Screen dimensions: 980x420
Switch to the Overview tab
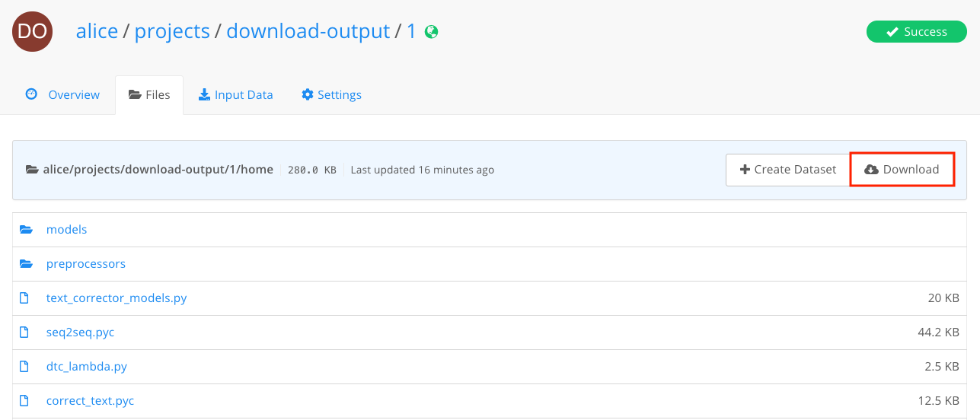tap(62, 95)
